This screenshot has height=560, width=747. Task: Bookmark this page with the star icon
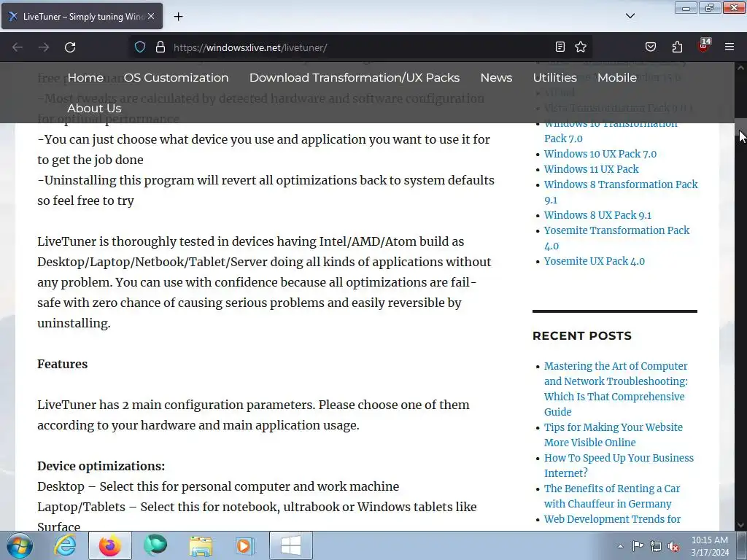pos(581,47)
